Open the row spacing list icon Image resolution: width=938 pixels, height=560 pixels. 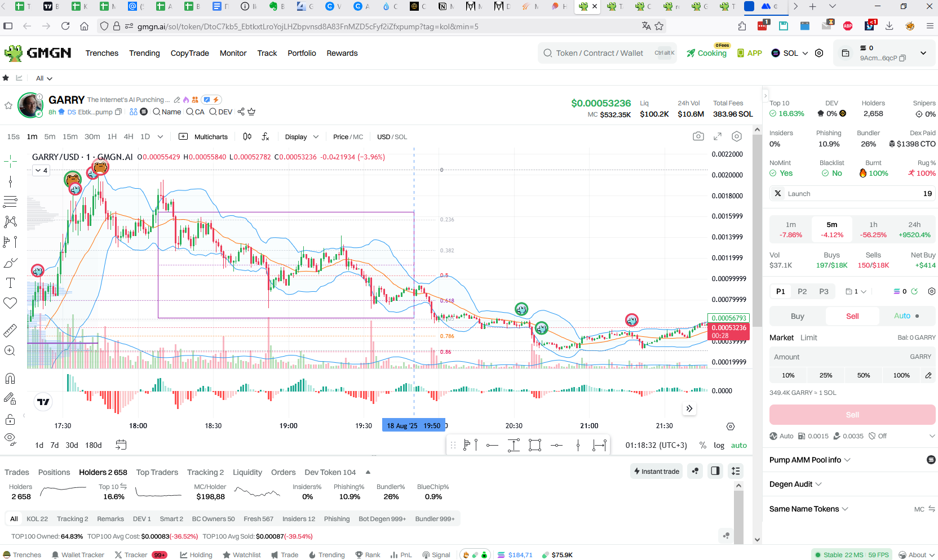(x=736, y=471)
